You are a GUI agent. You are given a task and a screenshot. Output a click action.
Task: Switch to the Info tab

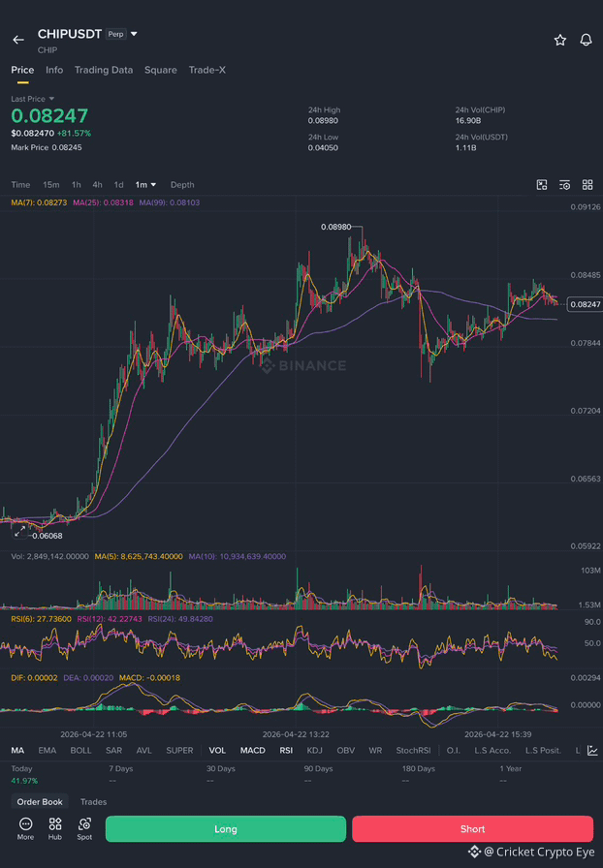click(54, 71)
